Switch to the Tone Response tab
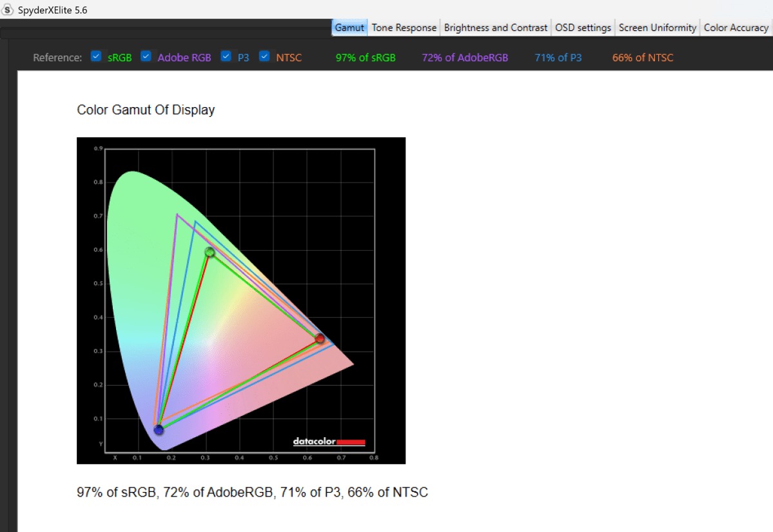This screenshot has width=773, height=532. (404, 28)
